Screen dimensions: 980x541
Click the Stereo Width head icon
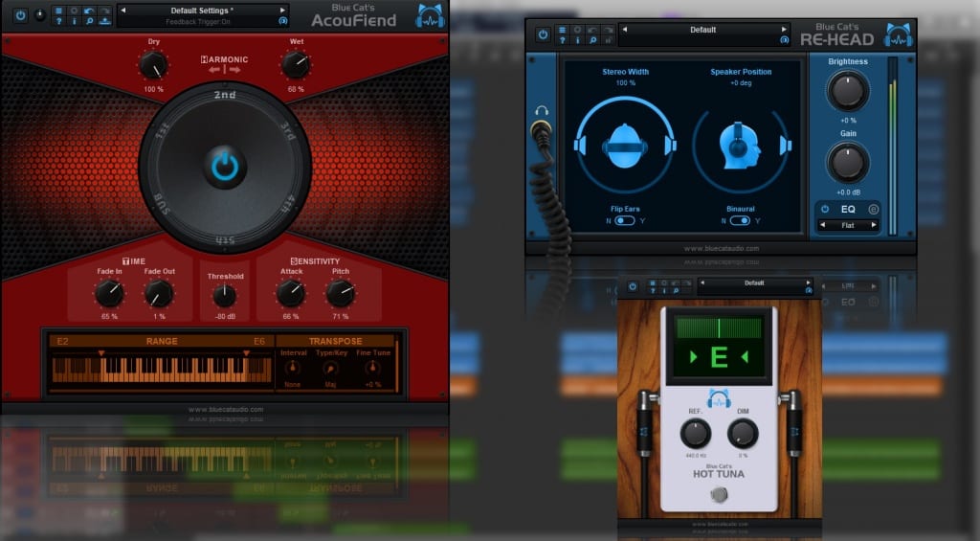pos(625,147)
